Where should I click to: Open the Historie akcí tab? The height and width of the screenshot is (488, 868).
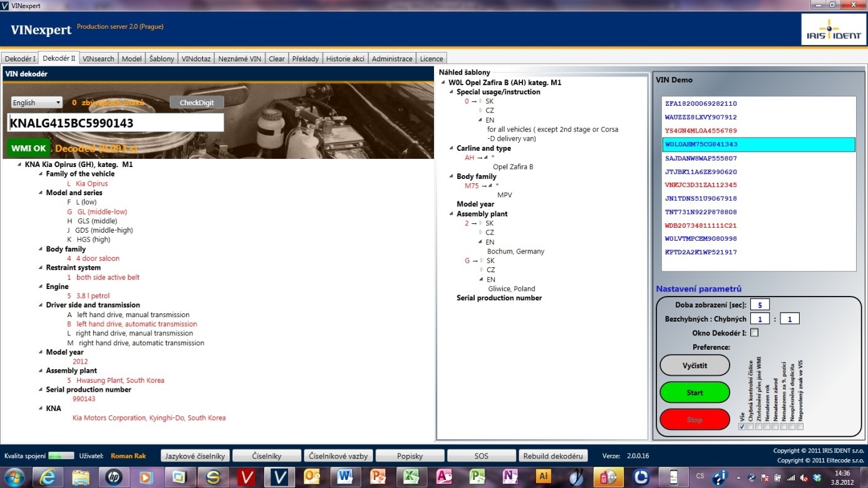[x=345, y=59]
